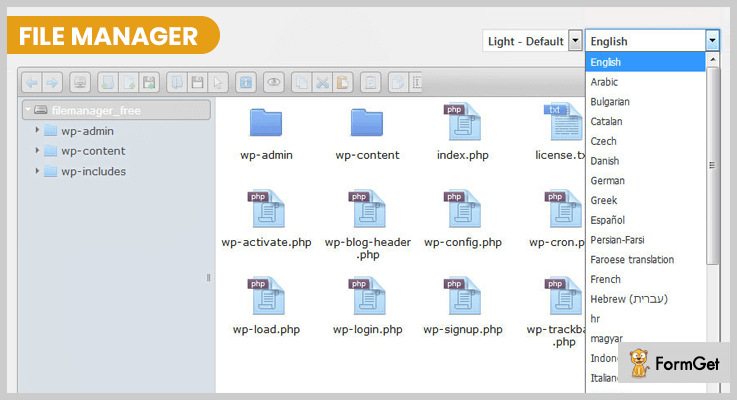The image size is (737, 400).
Task: Click the Rename text-cursor icon
Action: [416, 83]
